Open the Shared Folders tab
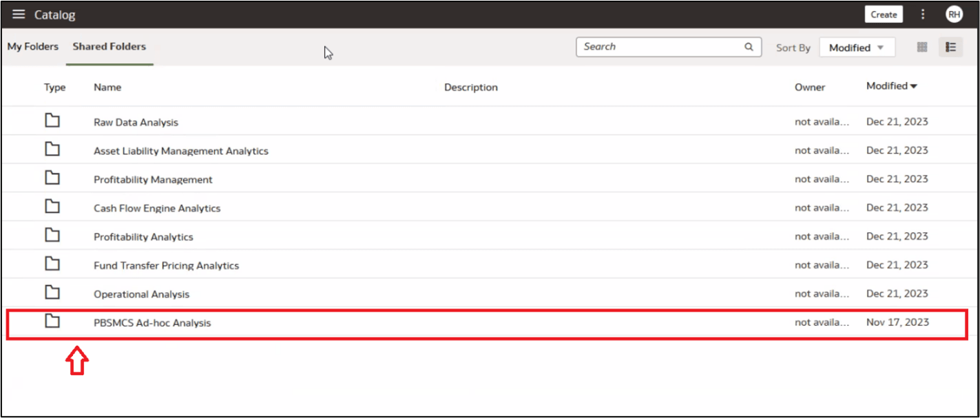The image size is (980, 418). click(109, 46)
